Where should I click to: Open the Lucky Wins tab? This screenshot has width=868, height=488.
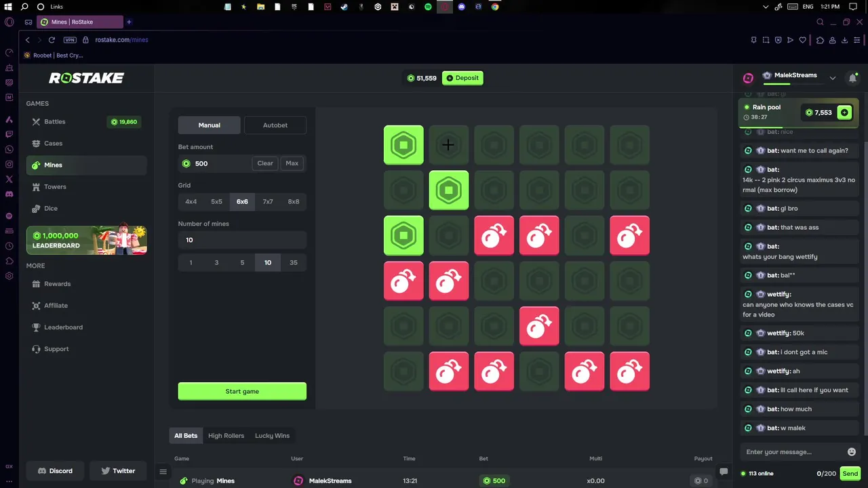272,436
